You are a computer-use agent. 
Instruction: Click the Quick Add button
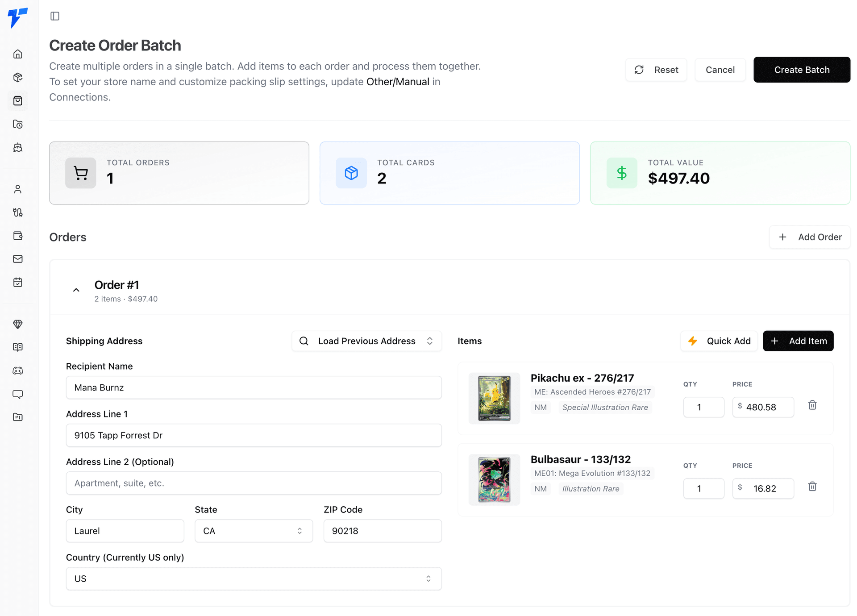(719, 341)
